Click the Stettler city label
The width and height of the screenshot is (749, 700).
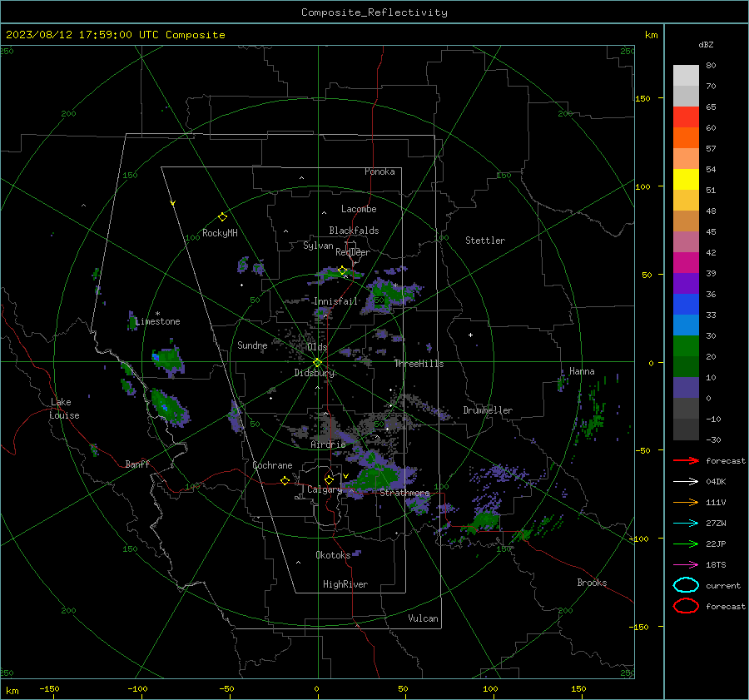tap(485, 241)
